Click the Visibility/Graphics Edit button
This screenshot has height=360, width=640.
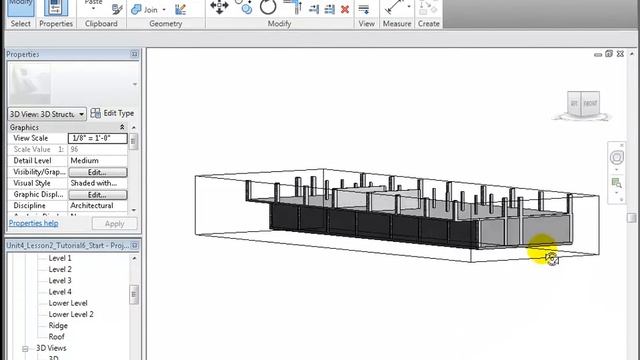[98, 172]
